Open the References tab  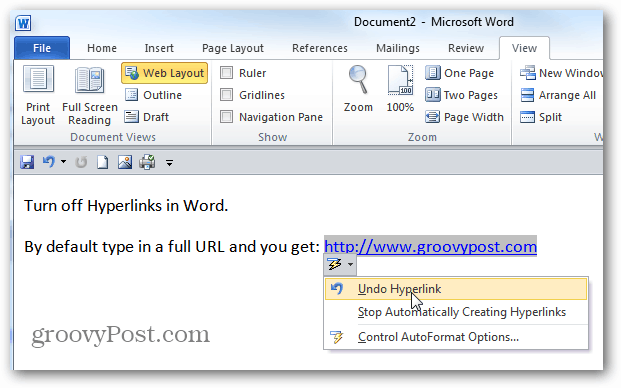pos(320,48)
